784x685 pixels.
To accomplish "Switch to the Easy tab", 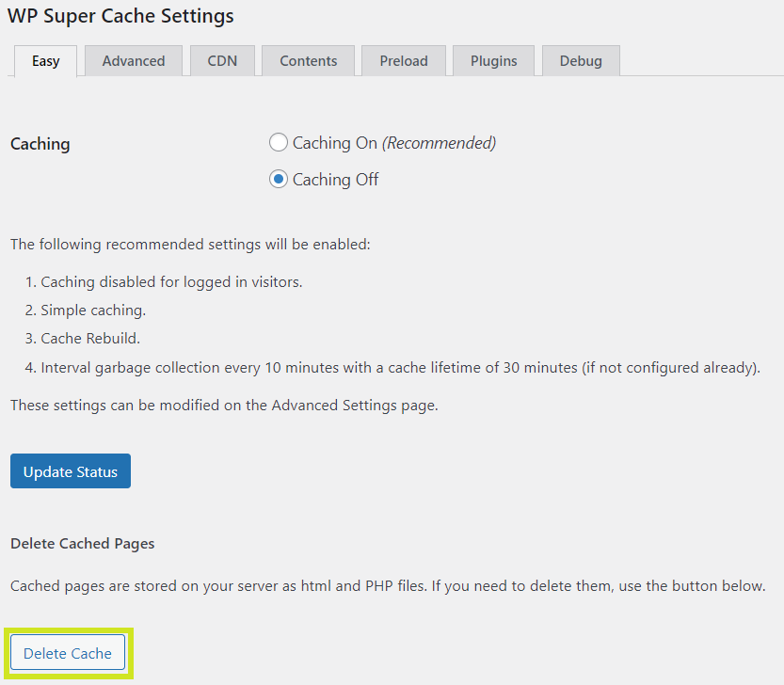I will [x=45, y=61].
